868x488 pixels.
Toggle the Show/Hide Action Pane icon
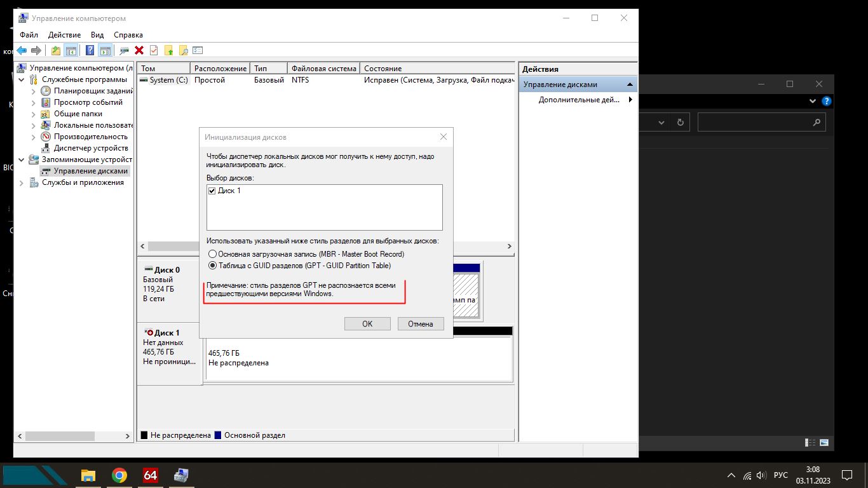click(105, 50)
